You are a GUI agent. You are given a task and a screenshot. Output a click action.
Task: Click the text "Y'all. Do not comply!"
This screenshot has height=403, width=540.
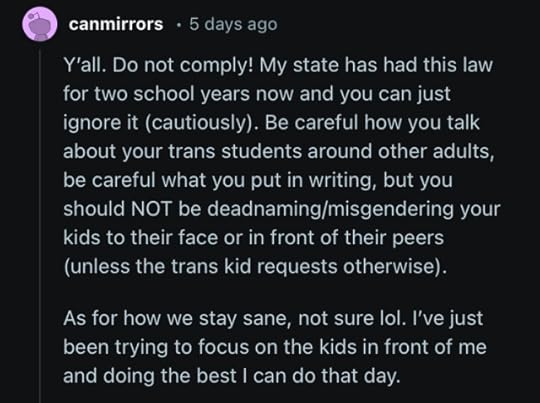pyautogui.click(x=158, y=65)
